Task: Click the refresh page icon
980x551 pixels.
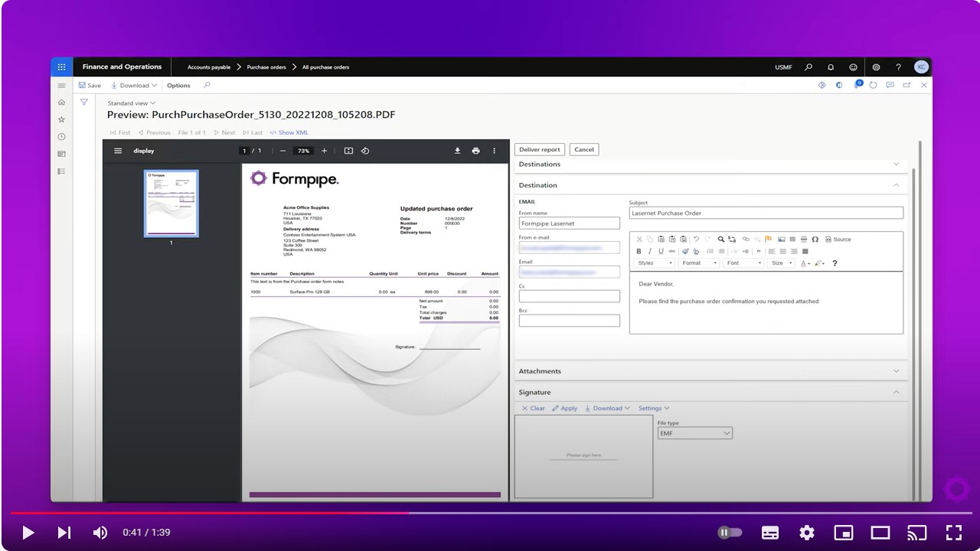Action: (873, 86)
